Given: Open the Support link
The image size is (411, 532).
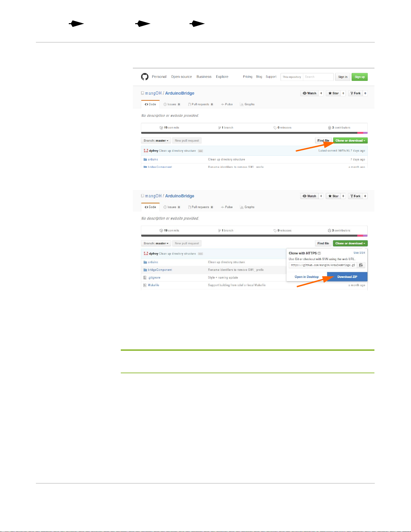Looking at the screenshot, I should click(271, 77).
